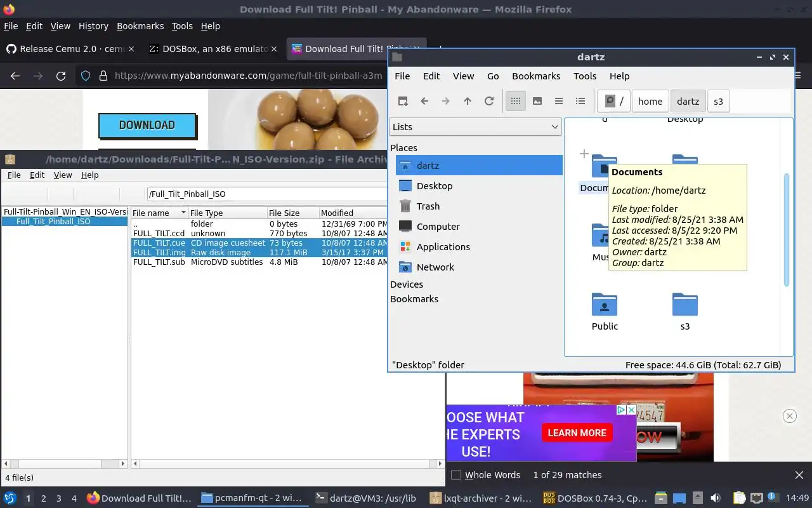Open Go menu in pcmanfm window
The width and height of the screenshot is (812, 508).
pos(493,76)
